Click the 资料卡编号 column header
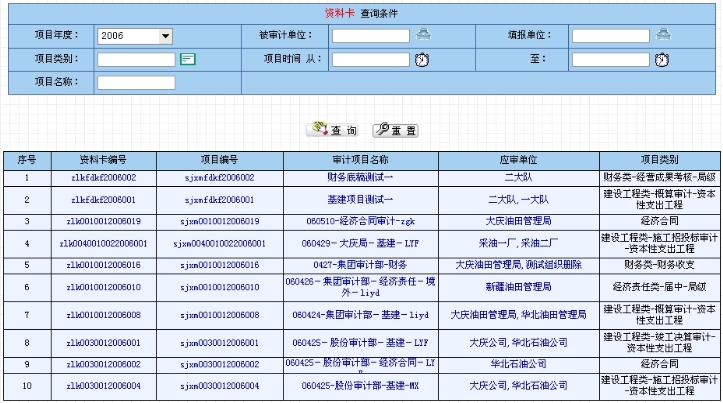Image resolution: width=723 pixels, height=403 pixels. pos(103,159)
